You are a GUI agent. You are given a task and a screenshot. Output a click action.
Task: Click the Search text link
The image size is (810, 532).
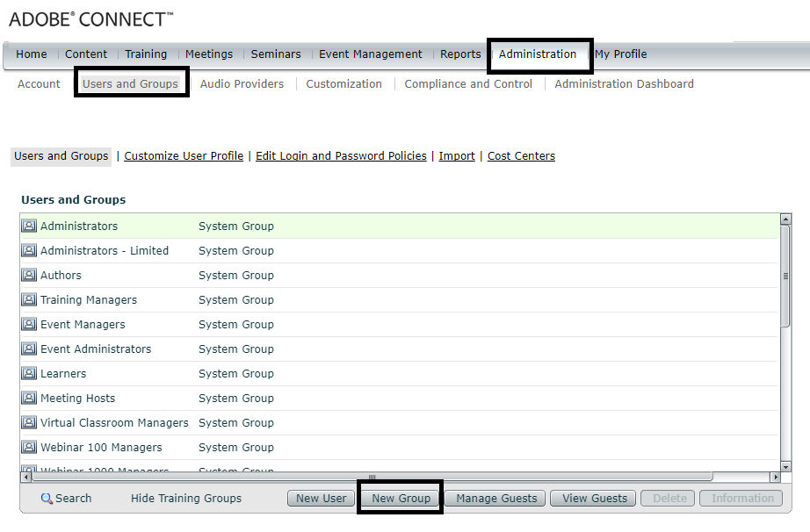click(x=73, y=499)
